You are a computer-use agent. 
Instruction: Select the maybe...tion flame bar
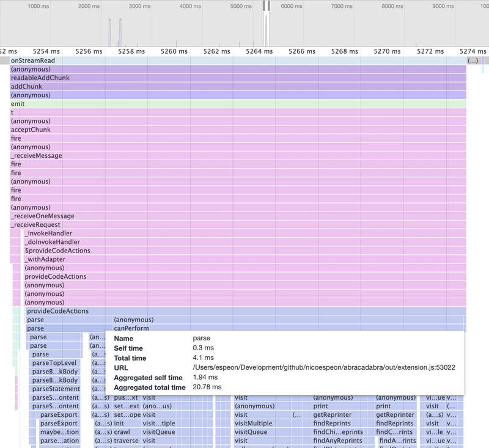(x=59, y=432)
